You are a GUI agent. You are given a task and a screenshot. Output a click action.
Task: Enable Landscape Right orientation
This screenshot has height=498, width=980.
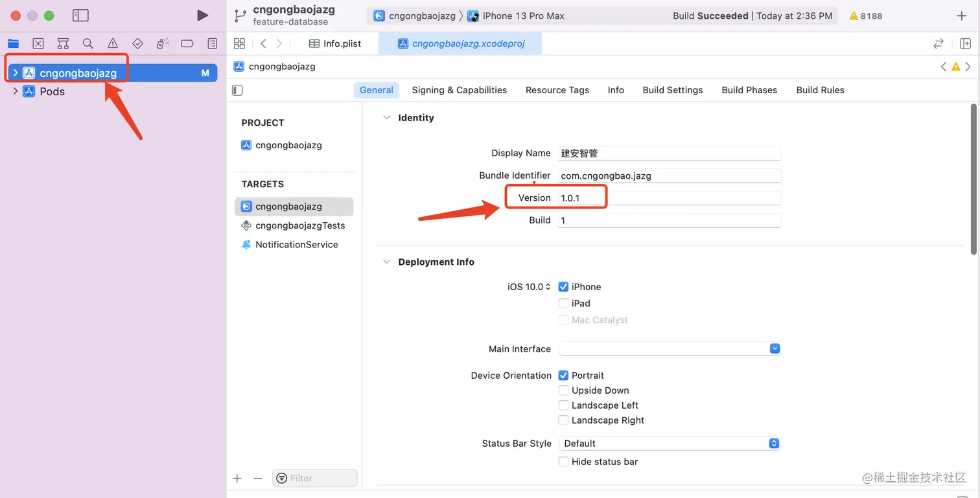click(x=563, y=420)
